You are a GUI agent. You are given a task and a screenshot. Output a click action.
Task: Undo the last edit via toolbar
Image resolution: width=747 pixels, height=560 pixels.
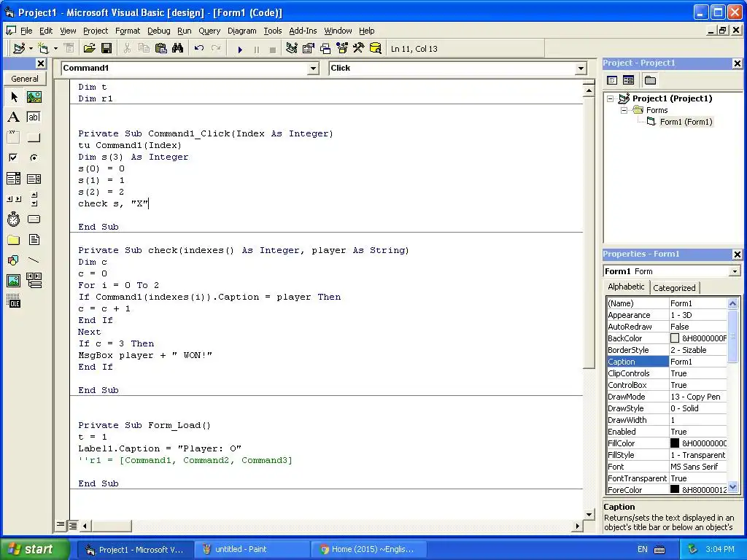tap(199, 49)
